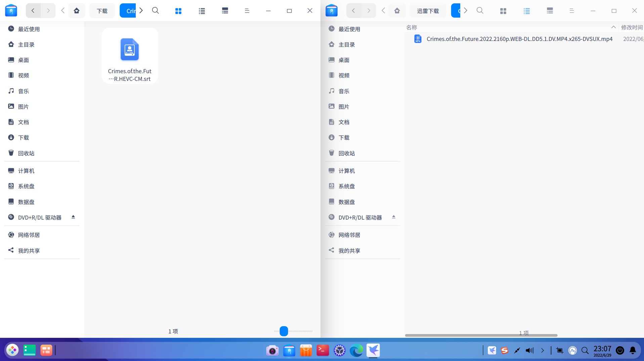Switch right window to detail tree view
Viewport: 644px width, 361px height.
tap(550, 11)
